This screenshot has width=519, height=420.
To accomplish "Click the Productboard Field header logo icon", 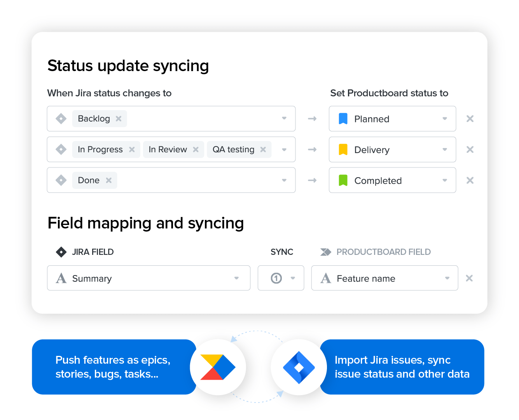I will pyautogui.click(x=326, y=252).
